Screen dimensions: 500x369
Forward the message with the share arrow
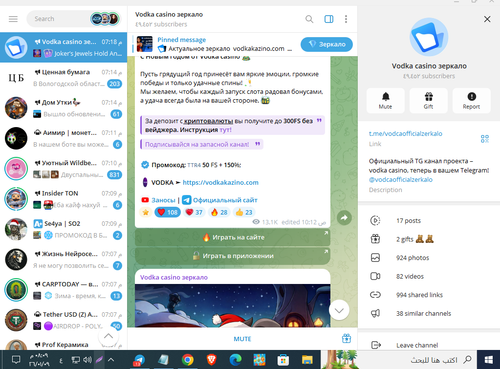click(x=344, y=218)
